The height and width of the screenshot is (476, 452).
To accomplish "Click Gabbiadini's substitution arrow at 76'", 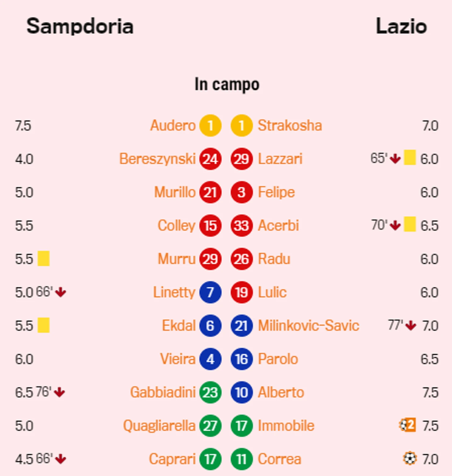I will [59, 392].
